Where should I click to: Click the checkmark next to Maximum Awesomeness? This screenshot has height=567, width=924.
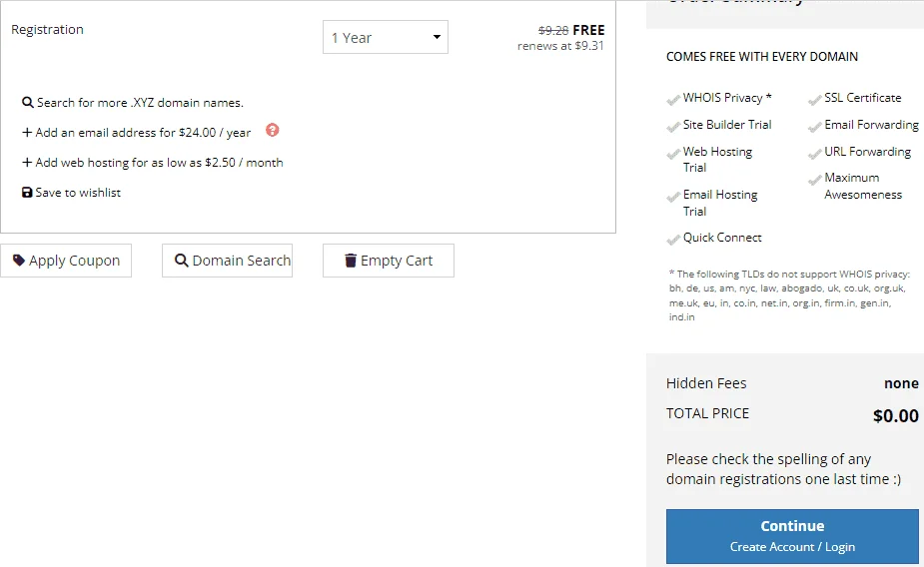pyautogui.click(x=814, y=180)
